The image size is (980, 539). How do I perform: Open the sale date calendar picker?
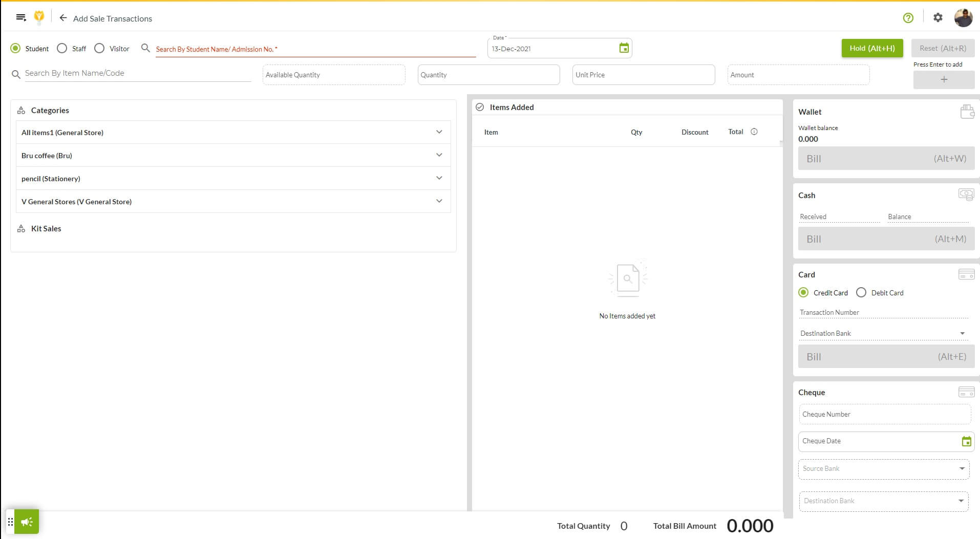624,48
